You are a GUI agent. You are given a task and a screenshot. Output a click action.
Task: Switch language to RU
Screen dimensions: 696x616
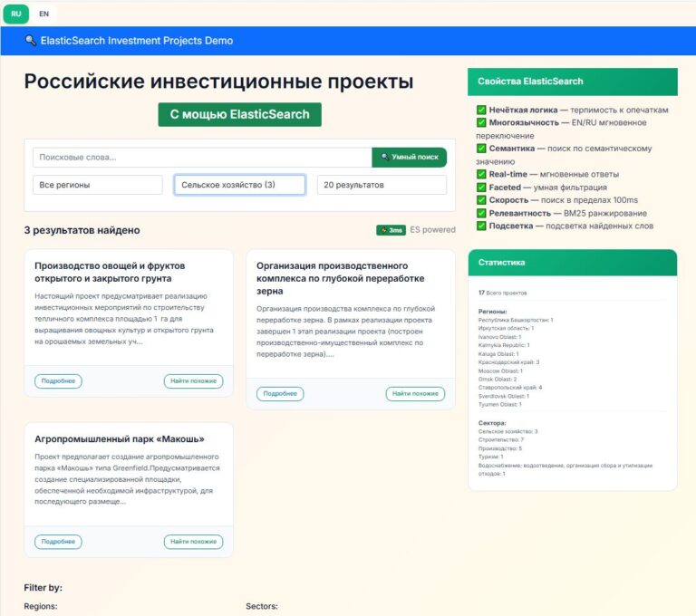coord(16,14)
